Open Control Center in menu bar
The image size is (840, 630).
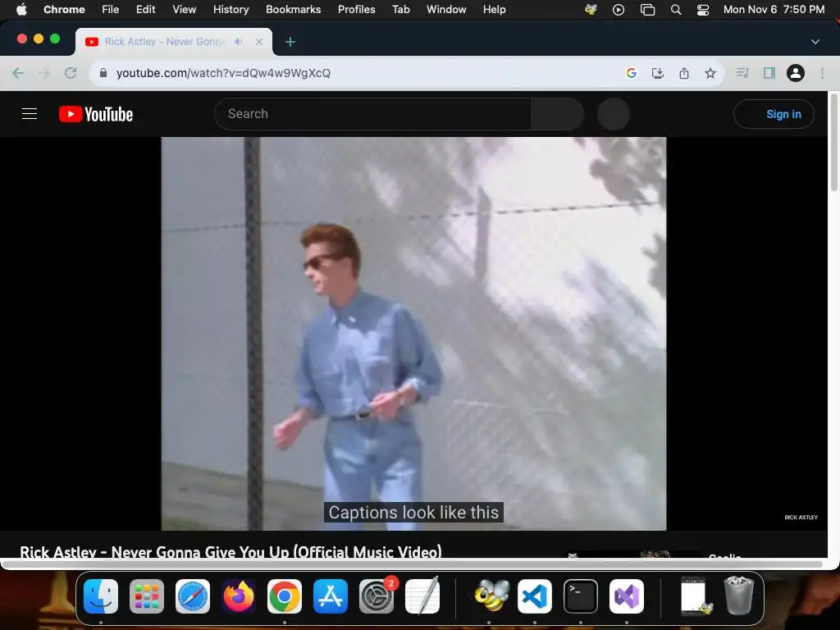(x=703, y=10)
